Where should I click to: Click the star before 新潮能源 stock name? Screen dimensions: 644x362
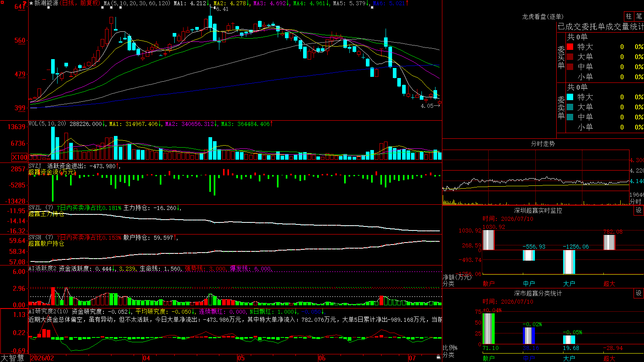[x=31, y=3]
